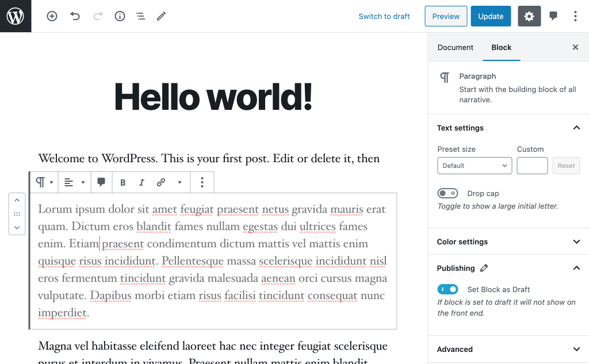Toggle bold formatting
Viewport: 589px width, 364px height.
[x=123, y=182]
